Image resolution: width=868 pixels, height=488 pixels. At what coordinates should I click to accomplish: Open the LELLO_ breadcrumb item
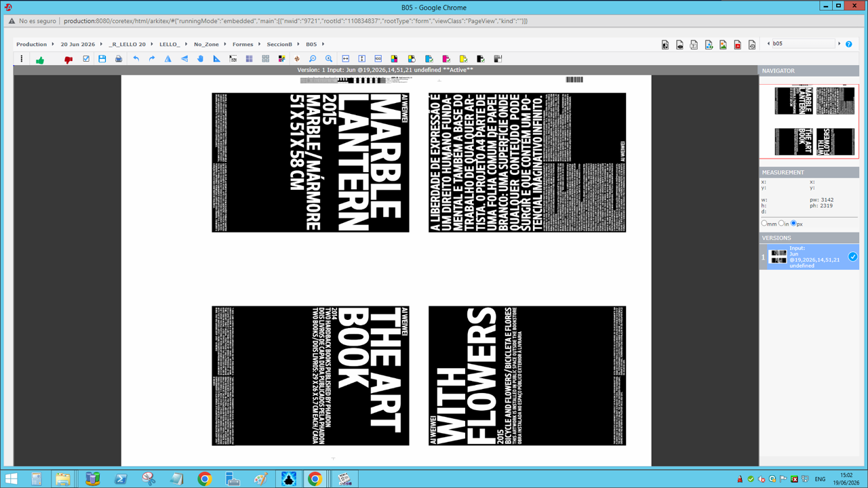[x=170, y=44]
